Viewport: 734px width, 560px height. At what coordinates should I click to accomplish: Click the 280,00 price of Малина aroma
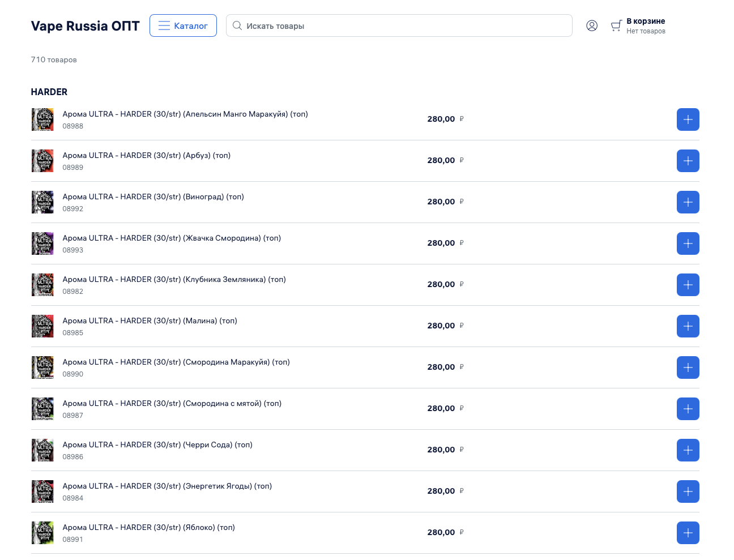click(441, 326)
